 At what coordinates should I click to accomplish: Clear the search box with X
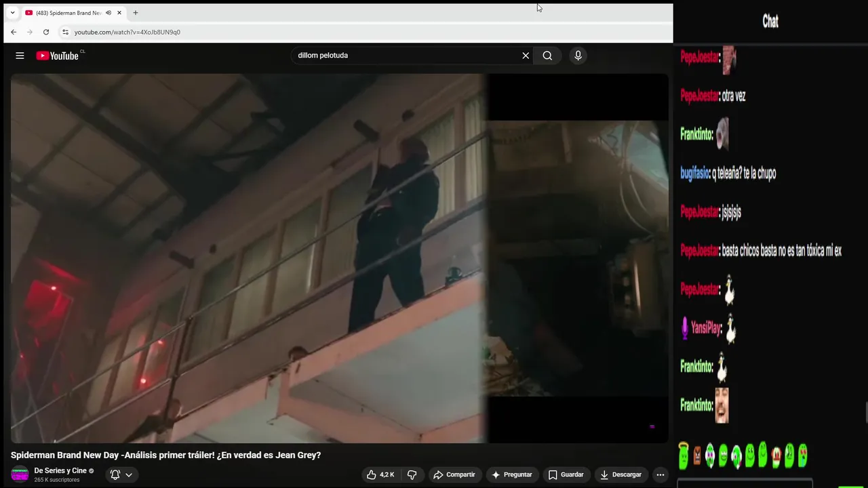pos(526,56)
